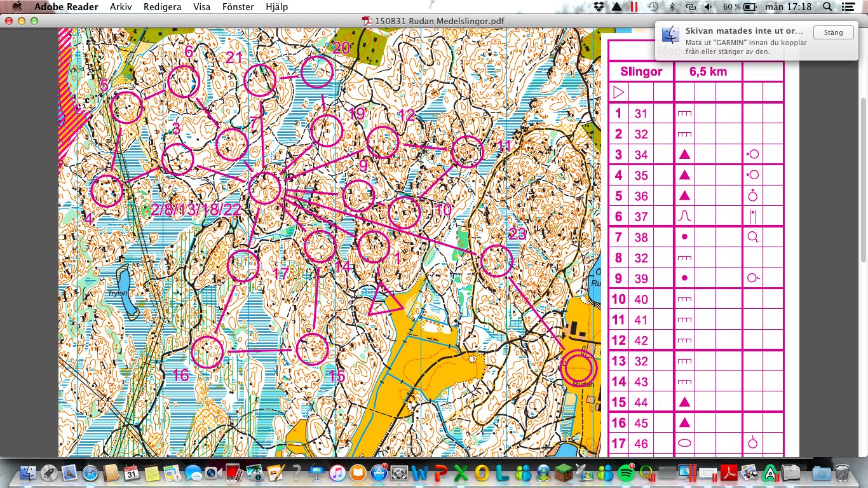Open Finder from the Dock
The width and height of the screenshot is (868, 488).
[x=28, y=473]
